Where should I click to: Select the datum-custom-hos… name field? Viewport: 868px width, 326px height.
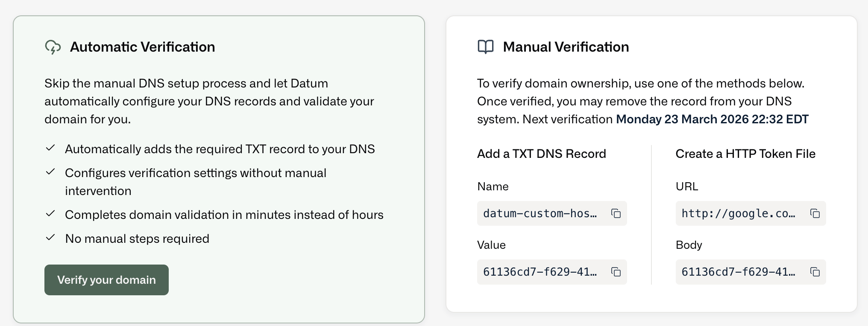[552, 213]
